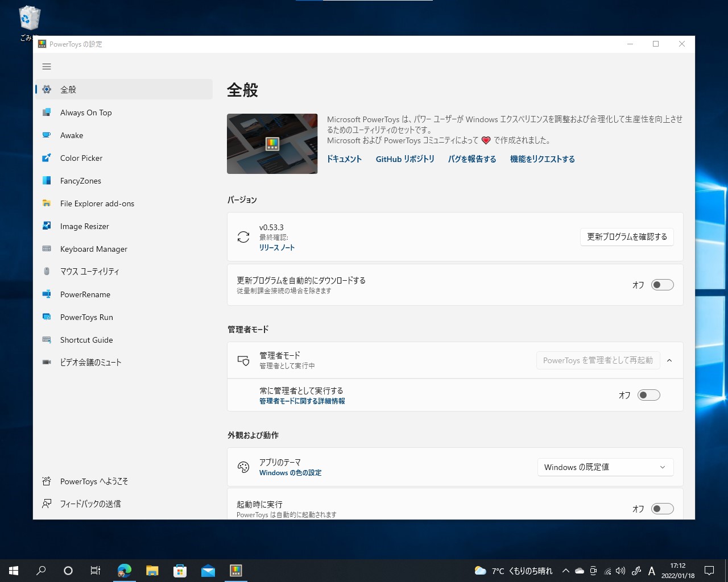Launch Microsoft Edge from the taskbar
The image size is (728, 582).
(124, 571)
